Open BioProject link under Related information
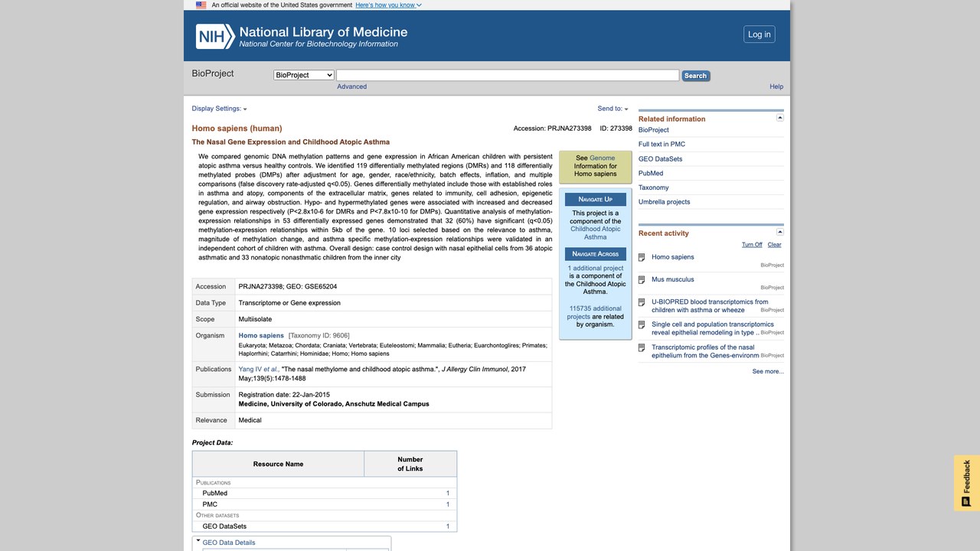Screen dimensions: 980x551 (654, 129)
